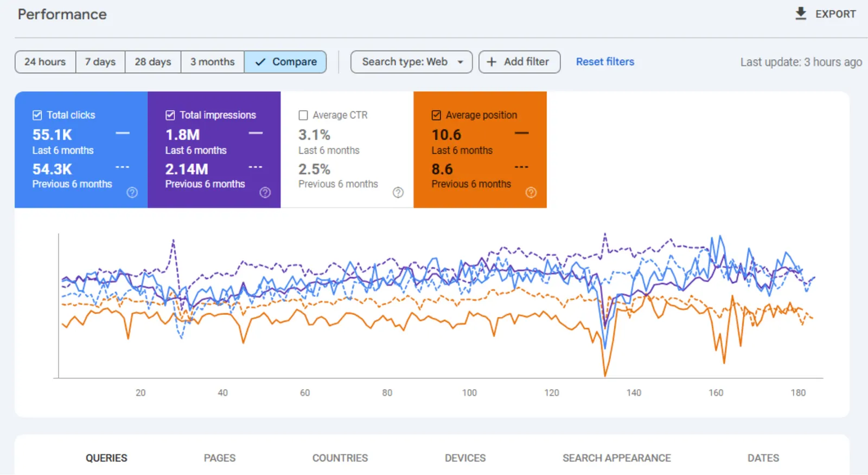Click plus icon on Add filter

492,62
